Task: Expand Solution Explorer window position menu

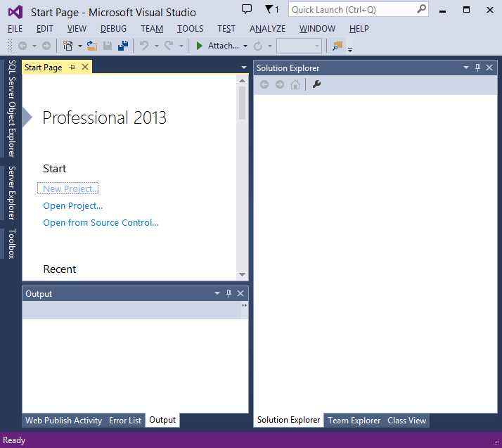Action: 465,68
